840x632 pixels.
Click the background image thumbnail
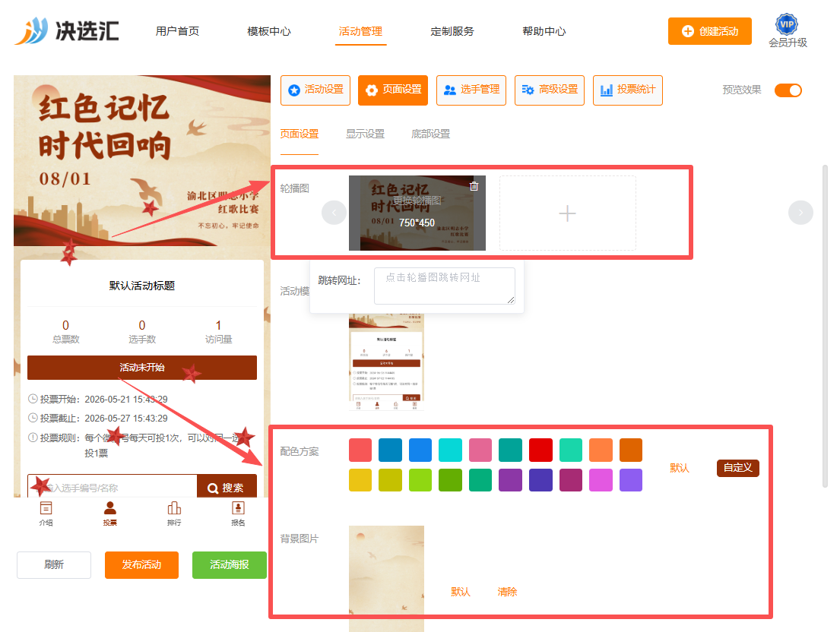coord(386,579)
